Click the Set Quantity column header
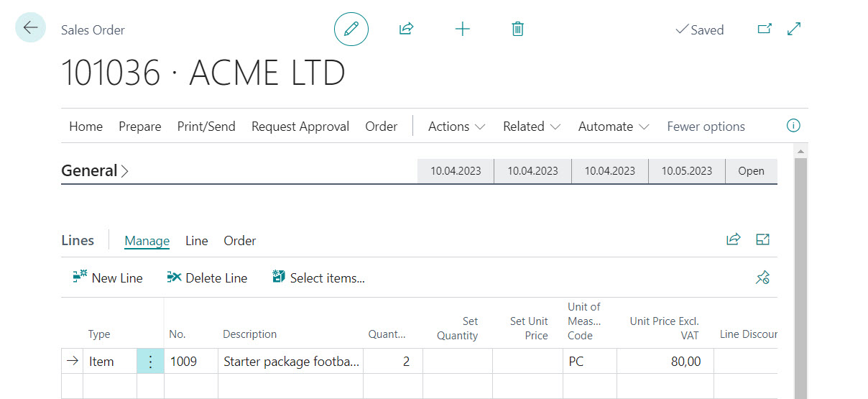Image resolution: width=868 pixels, height=399 pixels. (457, 329)
